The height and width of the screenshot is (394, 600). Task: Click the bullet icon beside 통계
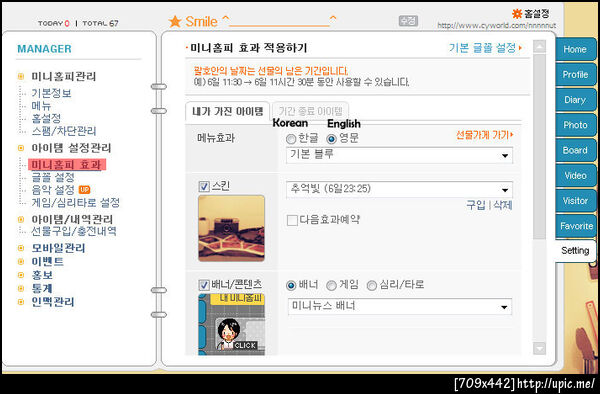tap(21, 288)
